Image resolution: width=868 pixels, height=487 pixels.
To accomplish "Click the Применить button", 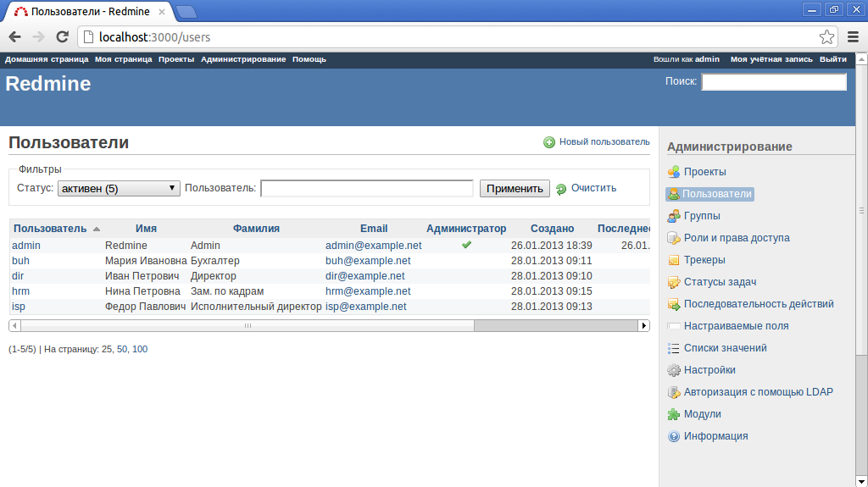I will 515,189.
